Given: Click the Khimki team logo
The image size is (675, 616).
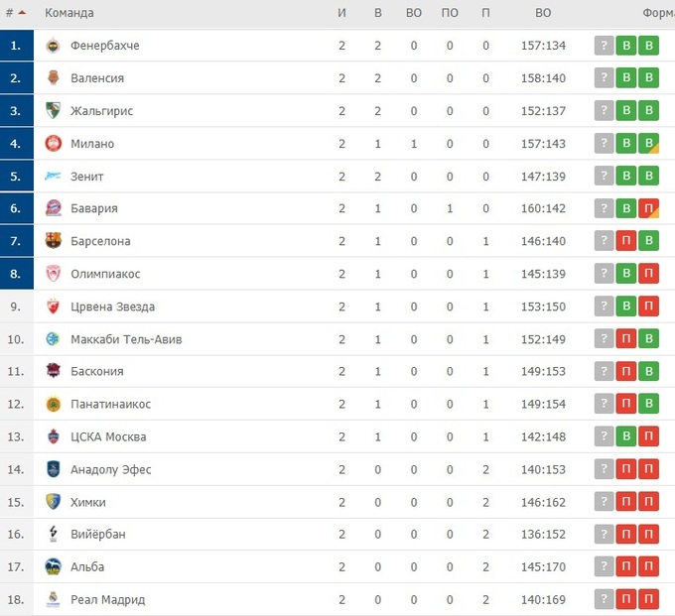Looking at the screenshot, I should pyautogui.click(x=54, y=502).
